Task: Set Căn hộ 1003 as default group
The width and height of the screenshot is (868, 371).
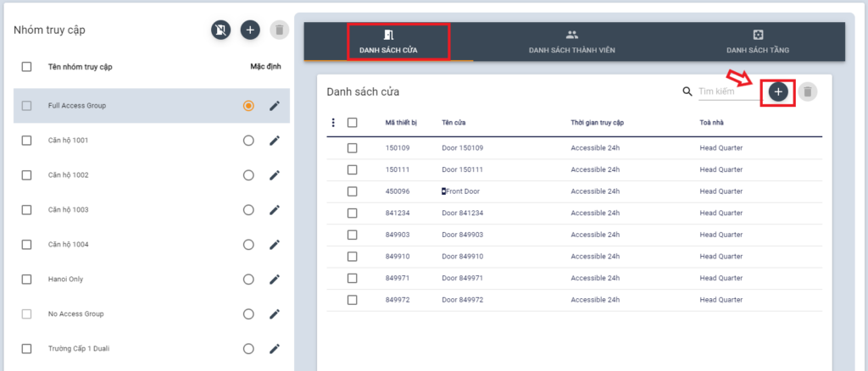Action: (248, 210)
